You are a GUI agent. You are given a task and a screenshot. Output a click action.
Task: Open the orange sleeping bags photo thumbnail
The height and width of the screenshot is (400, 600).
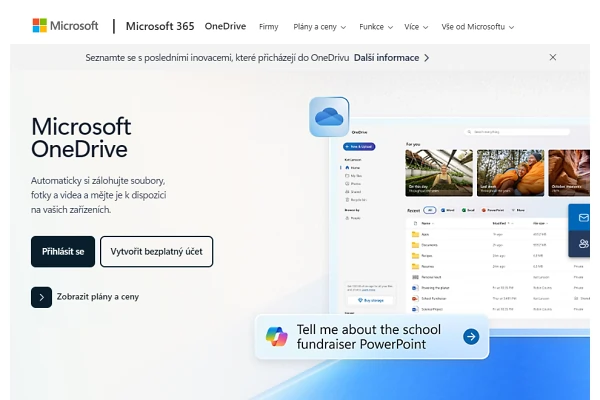[510, 173]
